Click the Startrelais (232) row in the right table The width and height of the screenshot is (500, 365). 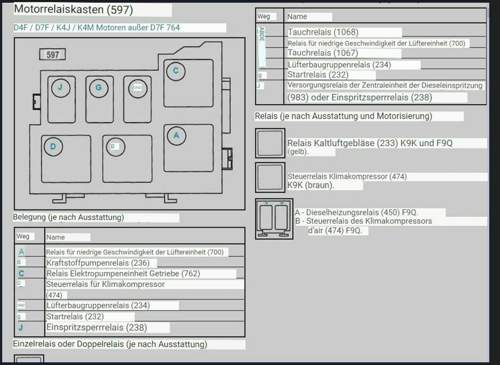[x=371, y=75]
